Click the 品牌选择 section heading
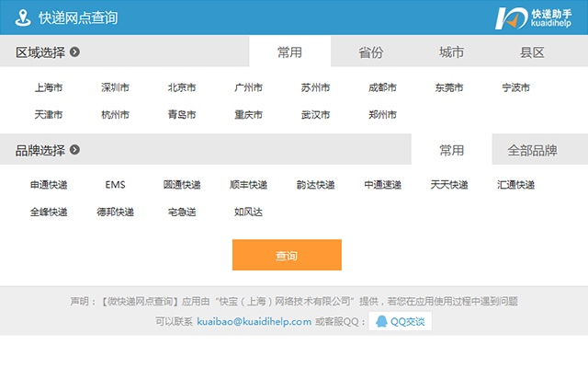The height and width of the screenshot is (368, 588). (40, 150)
